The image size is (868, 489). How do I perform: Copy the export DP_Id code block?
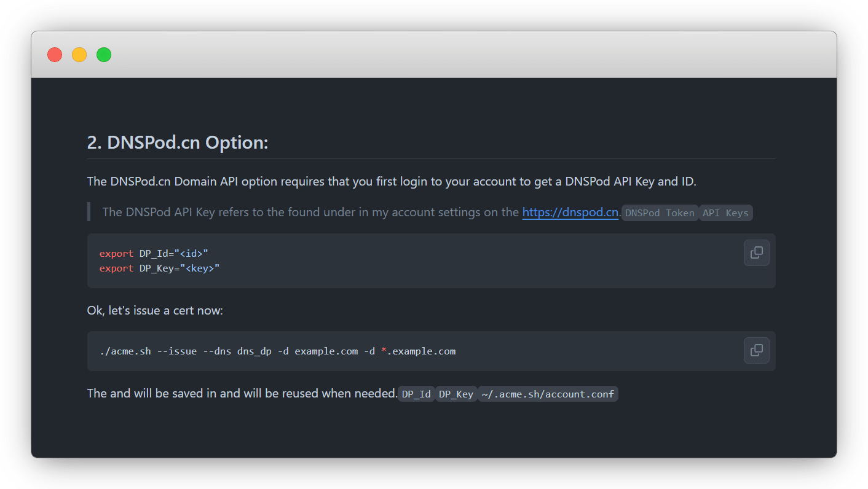(x=756, y=252)
